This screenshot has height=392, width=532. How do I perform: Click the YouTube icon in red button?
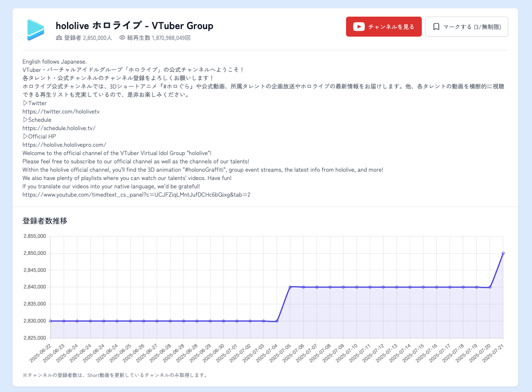(359, 27)
